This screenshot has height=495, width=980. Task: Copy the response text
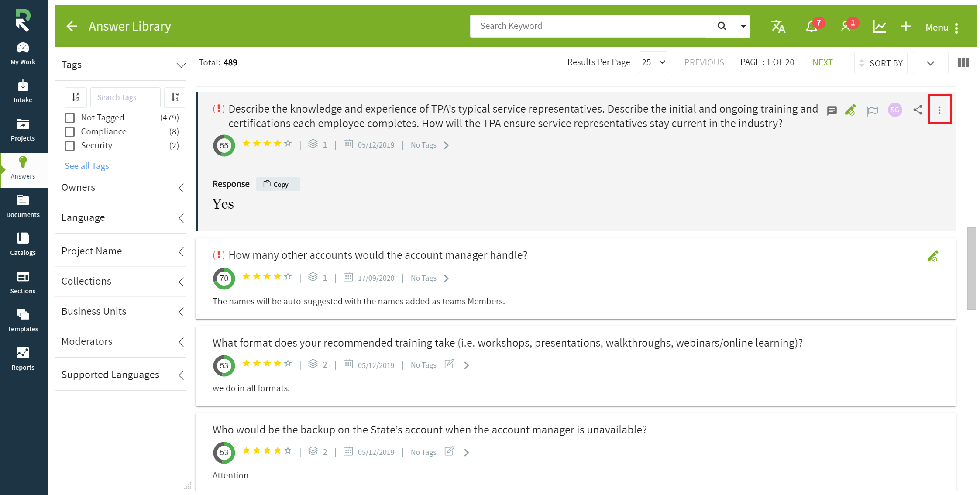coord(278,184)
